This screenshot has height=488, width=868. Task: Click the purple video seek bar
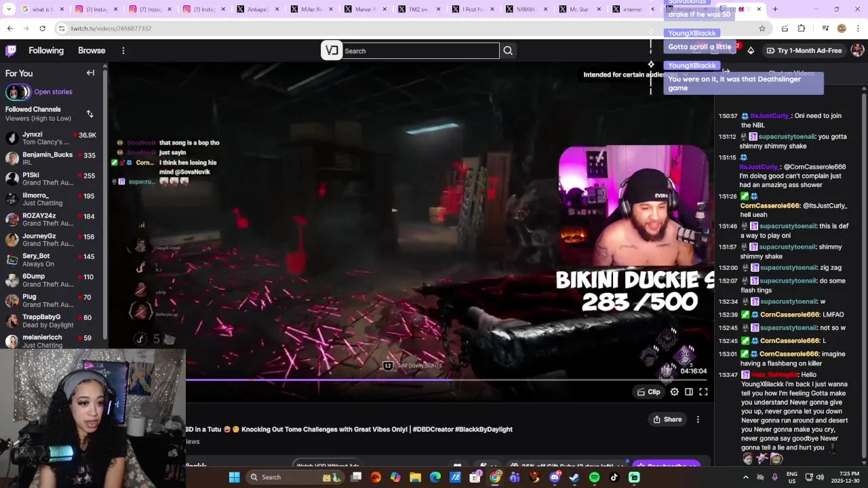tap(319, 380)
